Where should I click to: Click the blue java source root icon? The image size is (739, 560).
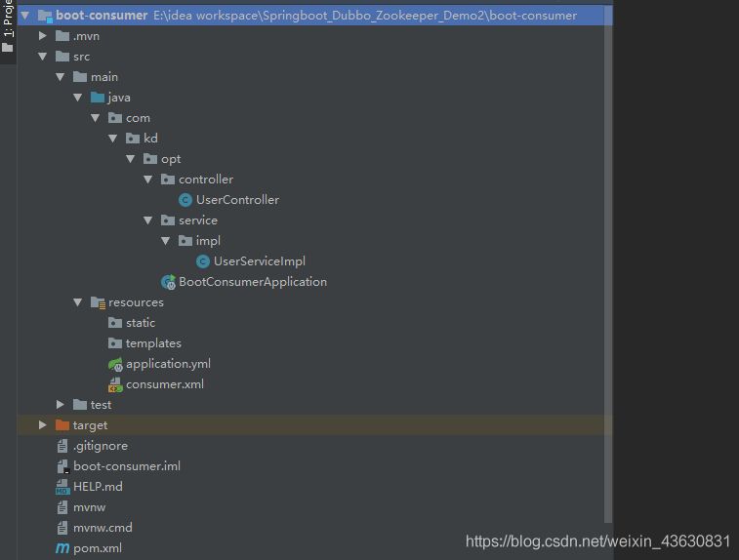tap(98, 98)
